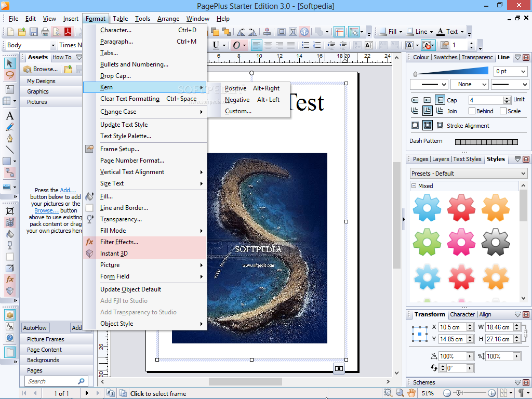532x399 pixels.
Task: Select the Pointer tool in the toolbox
Action: coord(9,63)
